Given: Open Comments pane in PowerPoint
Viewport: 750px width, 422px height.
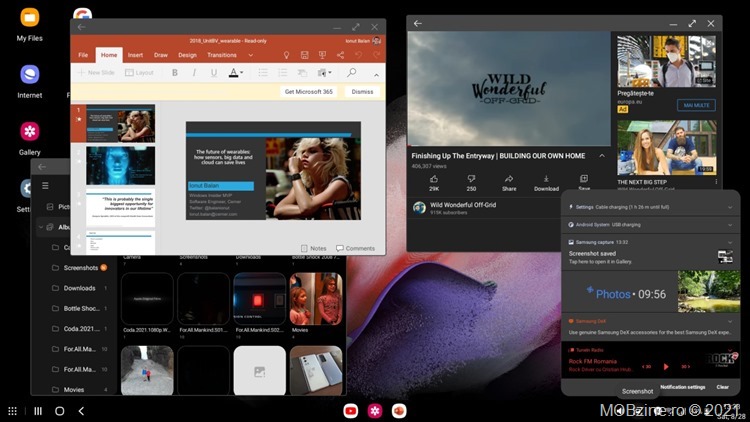Looking at the screenshot, I should pos(355,248).
